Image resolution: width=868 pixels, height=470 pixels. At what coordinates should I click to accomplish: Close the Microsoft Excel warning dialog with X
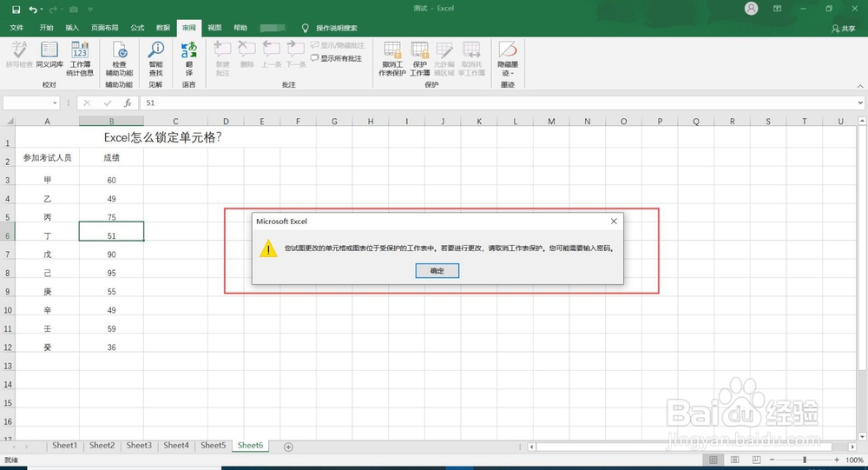[x=614, y=222]
